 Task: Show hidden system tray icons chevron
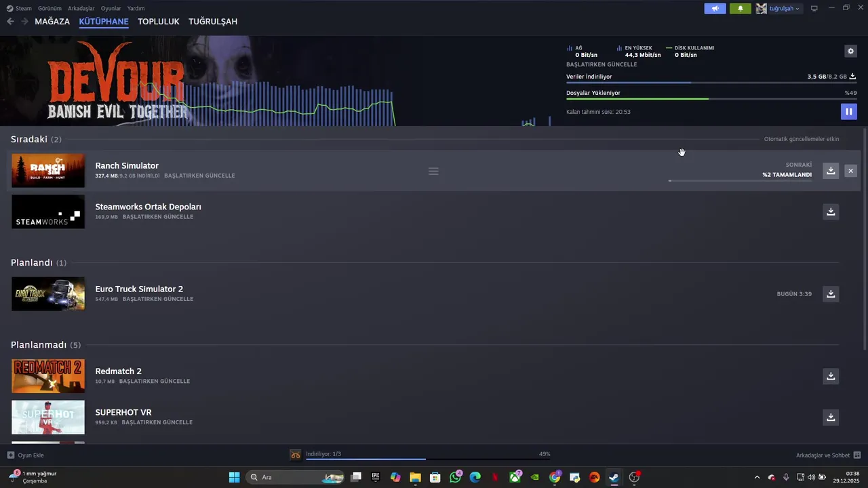[757, 477]
